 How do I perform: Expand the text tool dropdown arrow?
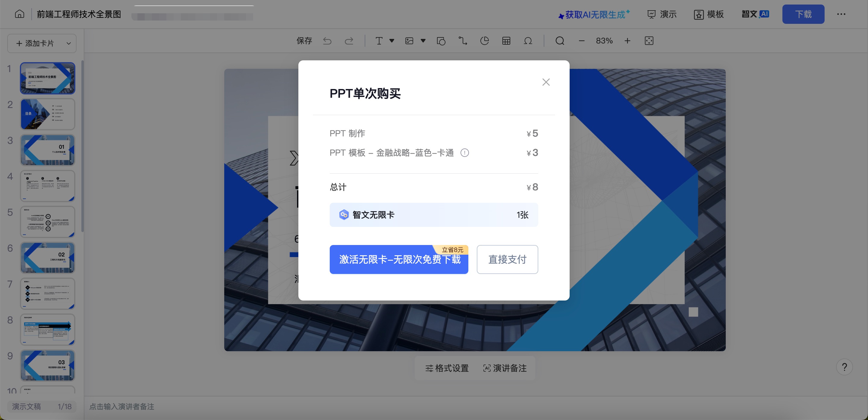pos(392,41)
